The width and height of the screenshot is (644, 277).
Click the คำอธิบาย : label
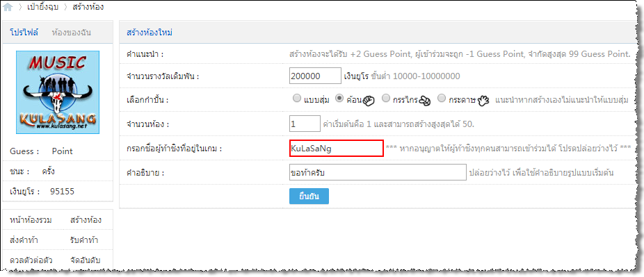(146, 172)
